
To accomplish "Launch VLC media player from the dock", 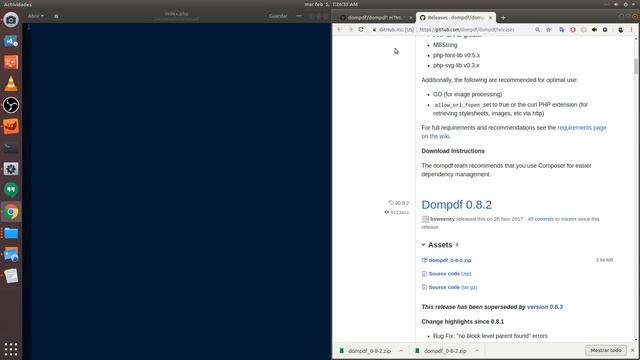I will click(x=11, y=84).
